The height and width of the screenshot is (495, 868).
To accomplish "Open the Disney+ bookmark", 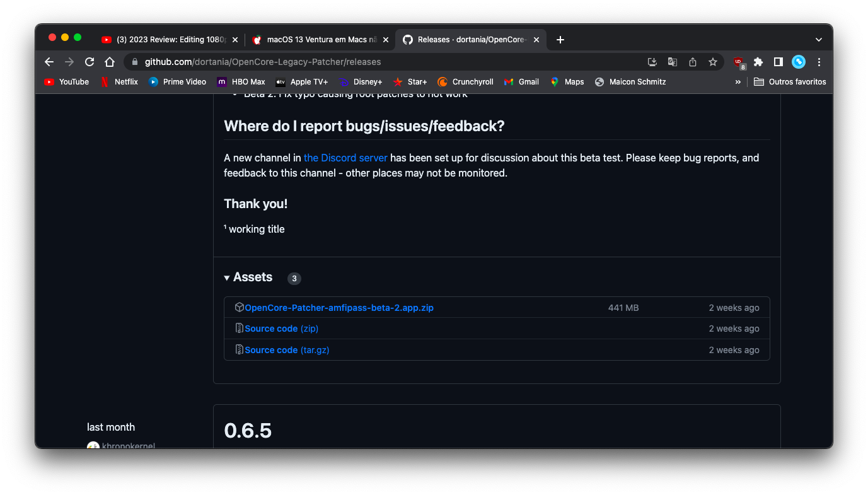I will click(361, 82).
